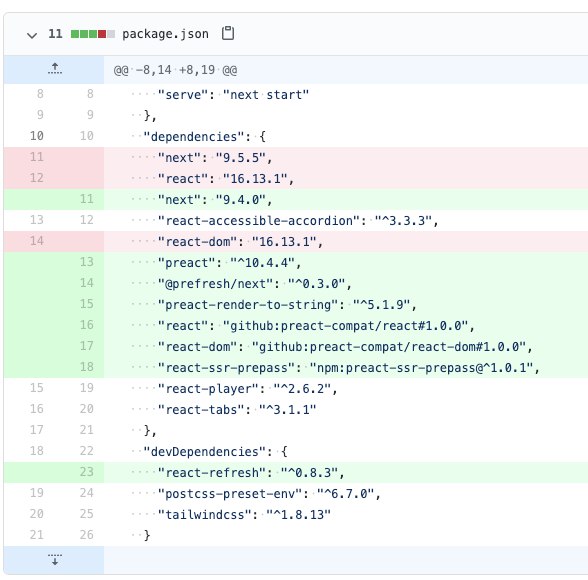Select line "postcss-preset-env": "^6.7.0"
This screenshot has width=588, height=580.
pyautogui.click(x=296, y=493)
